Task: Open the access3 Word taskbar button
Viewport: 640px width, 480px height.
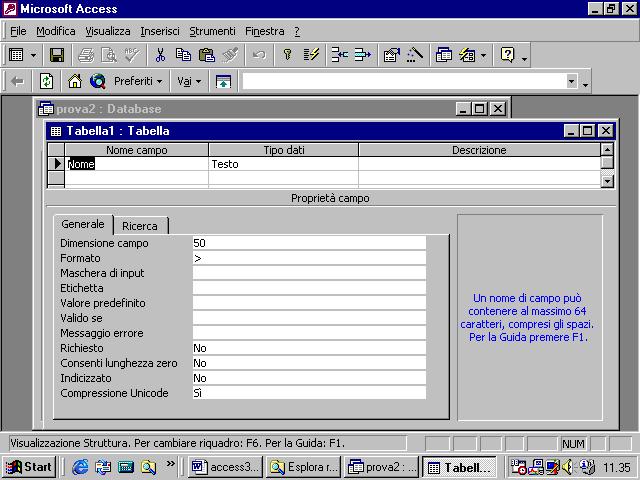Action: point(225,467)
